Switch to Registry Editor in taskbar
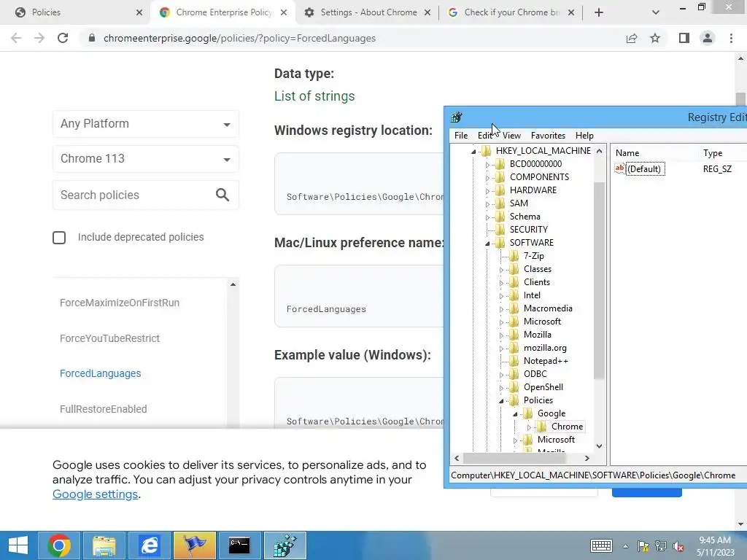 [x=285, y=545]
